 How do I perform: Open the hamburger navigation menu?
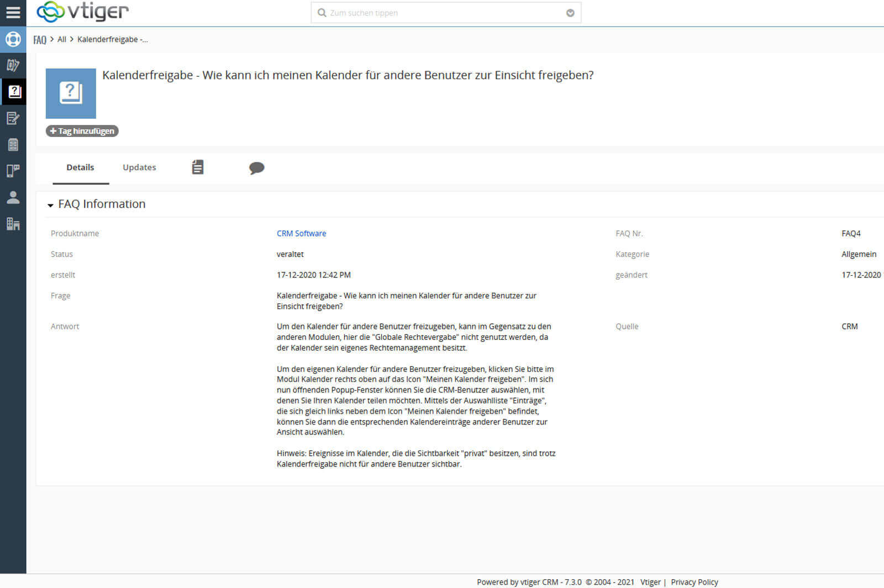point(13,12)
